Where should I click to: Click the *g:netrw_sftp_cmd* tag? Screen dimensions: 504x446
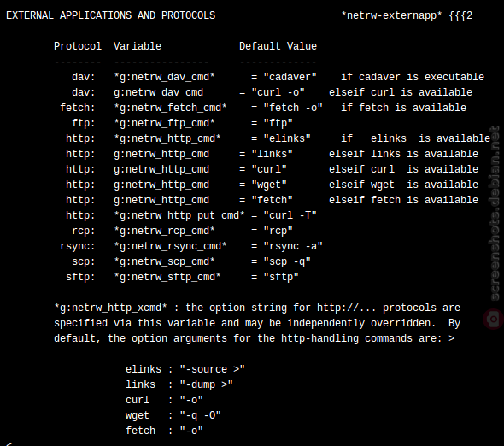[167, 277]
